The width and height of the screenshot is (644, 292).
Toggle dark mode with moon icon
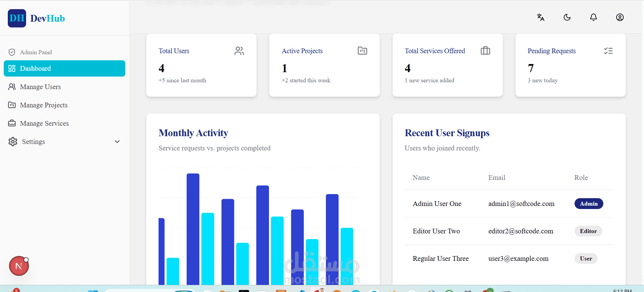(567, 17)
